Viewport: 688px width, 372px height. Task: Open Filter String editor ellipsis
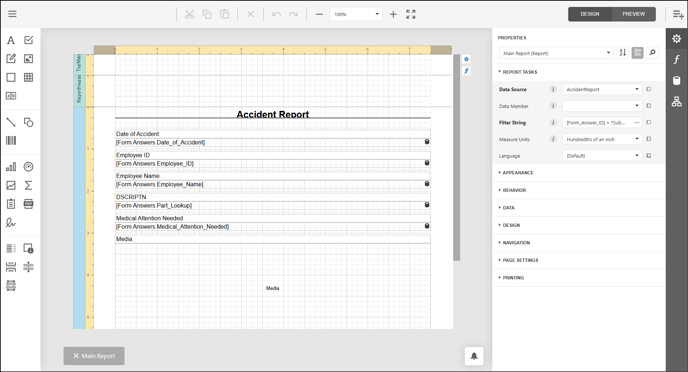637,123
